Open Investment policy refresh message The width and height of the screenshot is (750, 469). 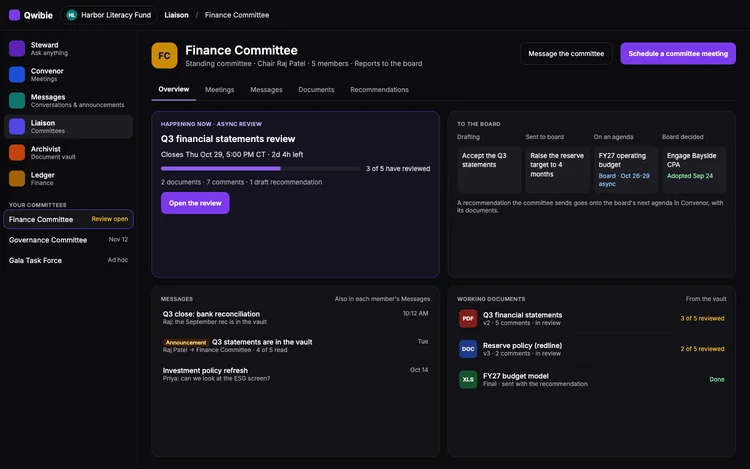(x=295, y=374)
